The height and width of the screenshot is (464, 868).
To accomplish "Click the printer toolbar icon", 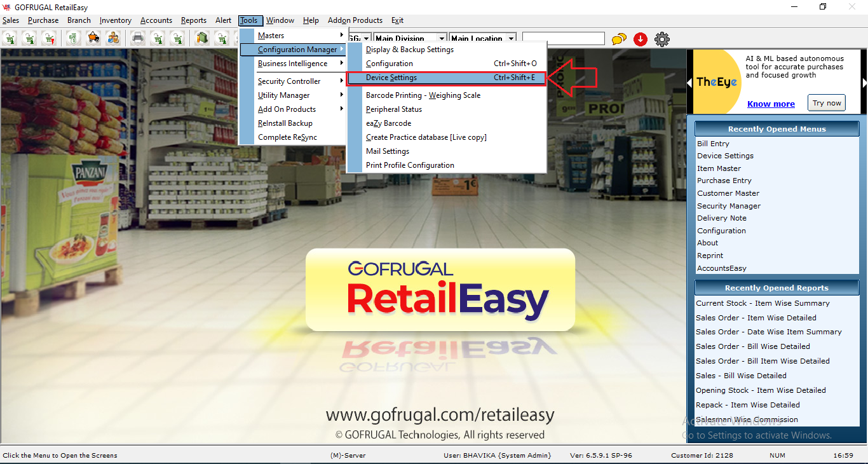I will [x=138, y=39].
